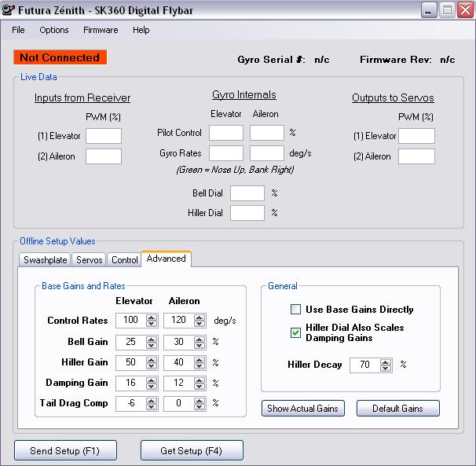Switch to the Servos tab
The width and height of the screenshot is (476, 466).
[x=89, y=260]
